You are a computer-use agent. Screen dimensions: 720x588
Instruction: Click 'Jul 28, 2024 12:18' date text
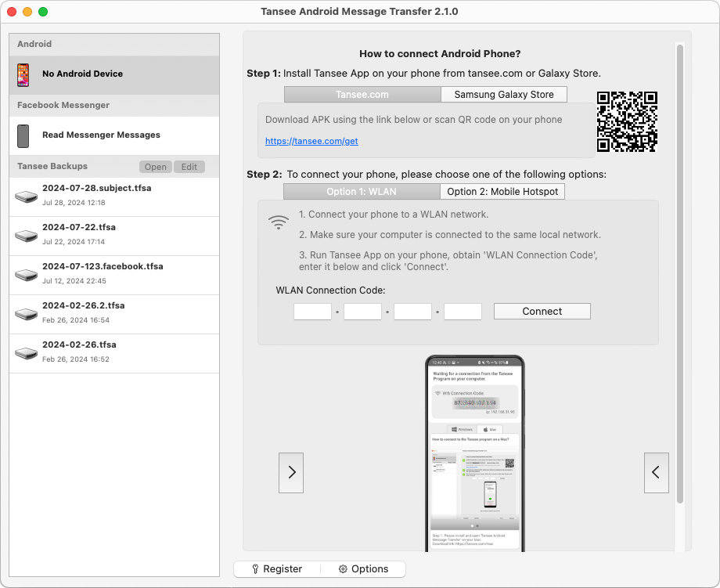tap(74, 203)
